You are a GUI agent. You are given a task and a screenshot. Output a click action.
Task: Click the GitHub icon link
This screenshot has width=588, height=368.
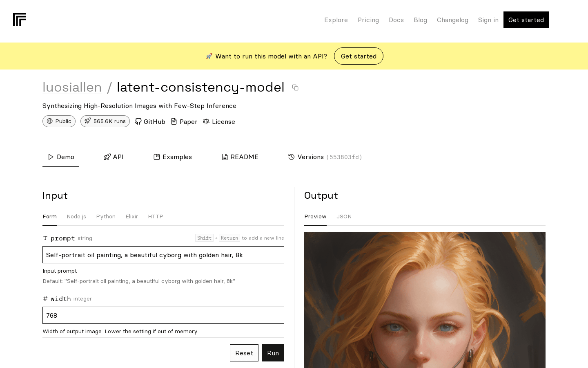click(150, 121)
